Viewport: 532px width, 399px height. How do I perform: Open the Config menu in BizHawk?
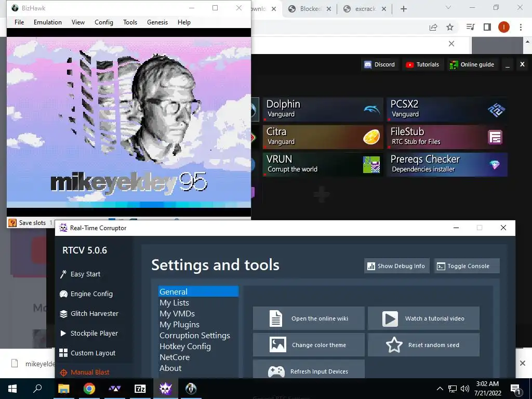tap(104, 22)
